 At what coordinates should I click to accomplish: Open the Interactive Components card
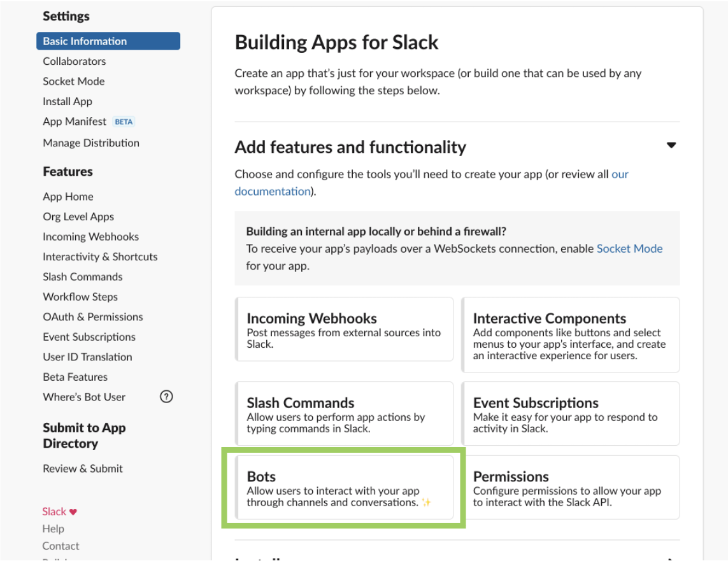[570, 335]
